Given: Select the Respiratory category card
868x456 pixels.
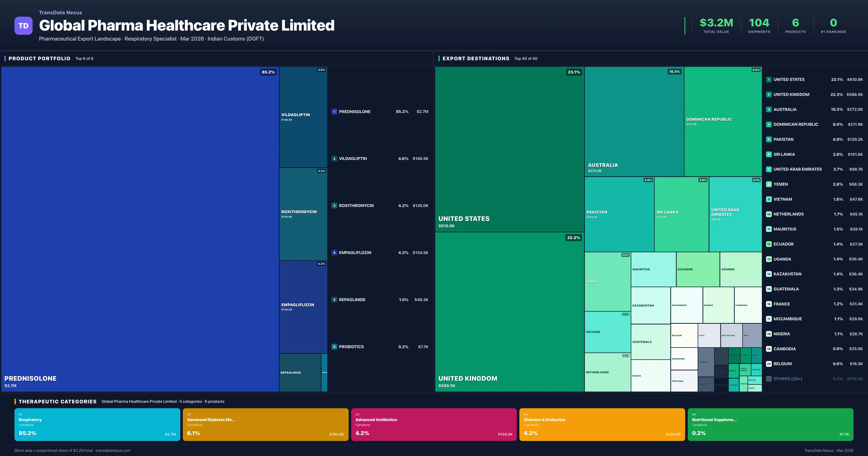Looking at the screenshot, I should (x=97, y=424).
